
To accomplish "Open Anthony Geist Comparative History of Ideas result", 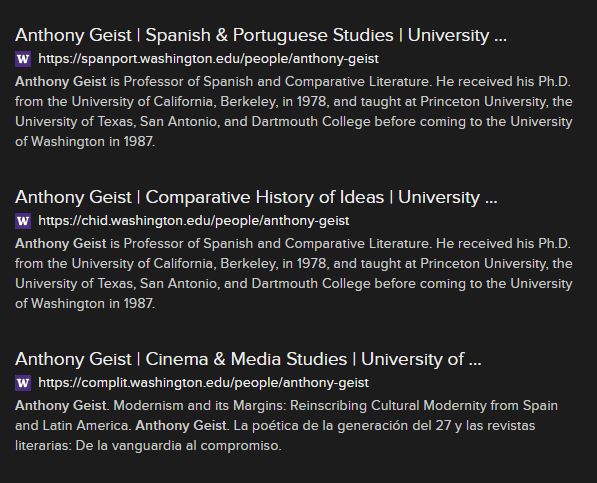I will point(256,197).
